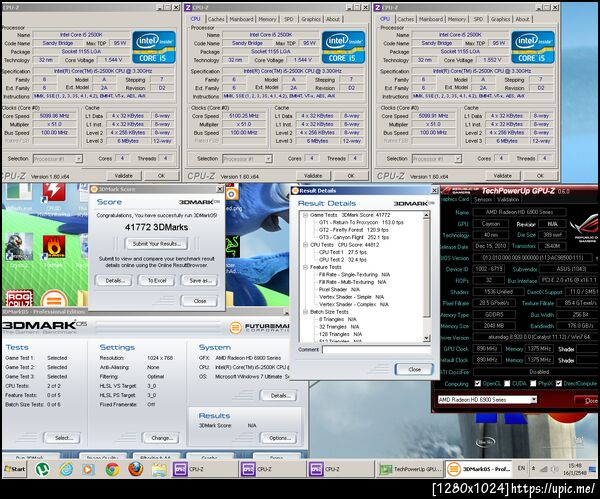Collapse the Game Tests tree node

click(305, 215)
